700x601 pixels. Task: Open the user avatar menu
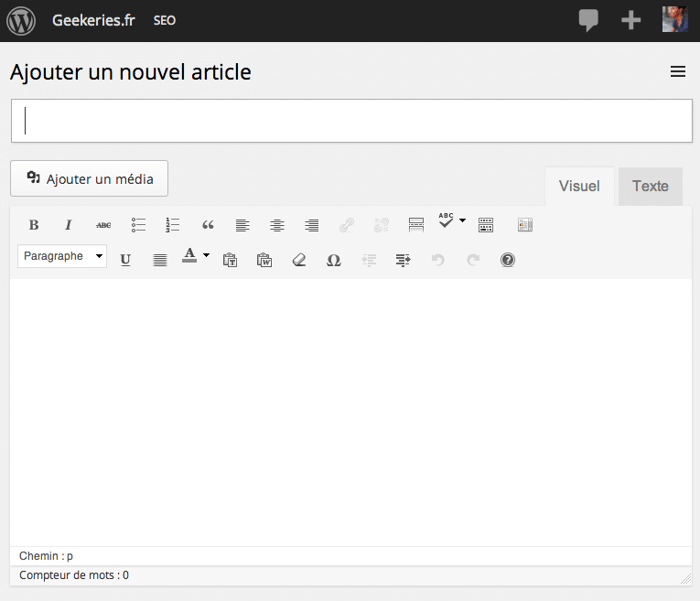(x=674, y=19)
